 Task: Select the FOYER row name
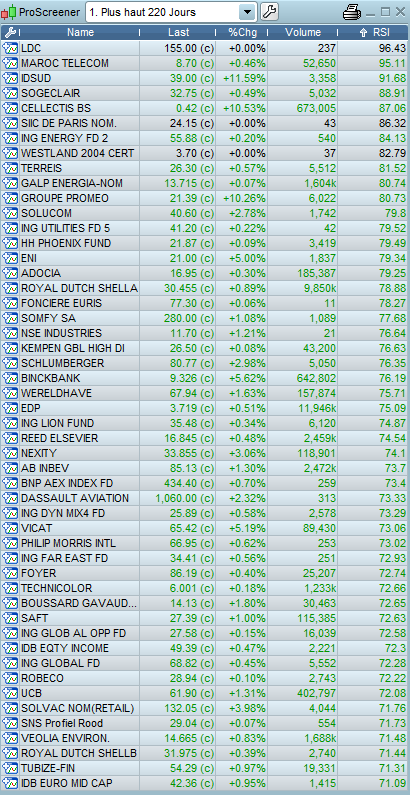(x=39, y=573)
